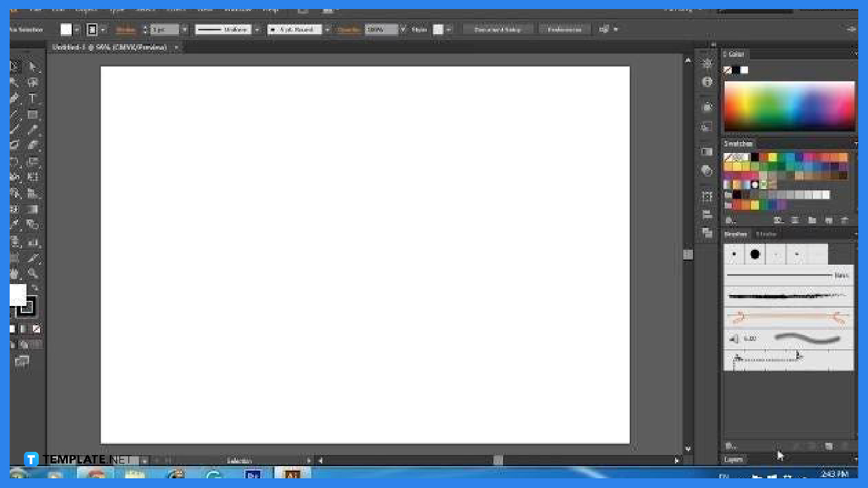The width and height of the screenshot is (868, 488).
Task: Open Preferences from the Control bar
Action: pyautogui.click(x=564, y=29)
